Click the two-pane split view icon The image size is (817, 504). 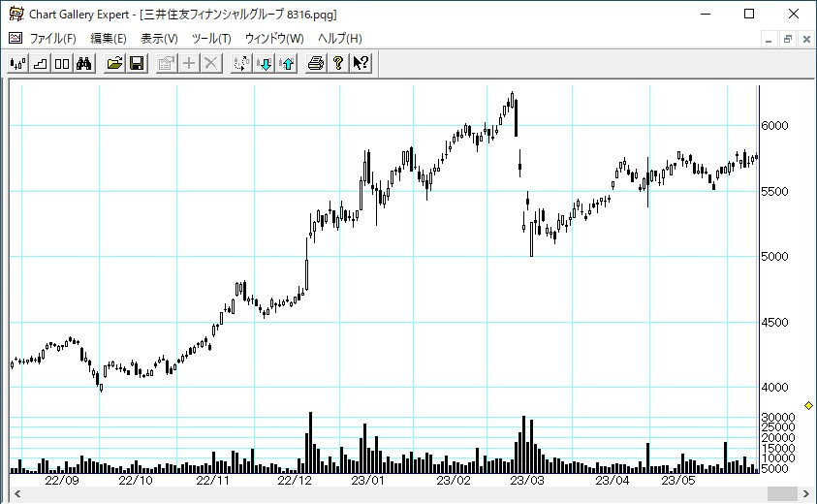point(61,64)
